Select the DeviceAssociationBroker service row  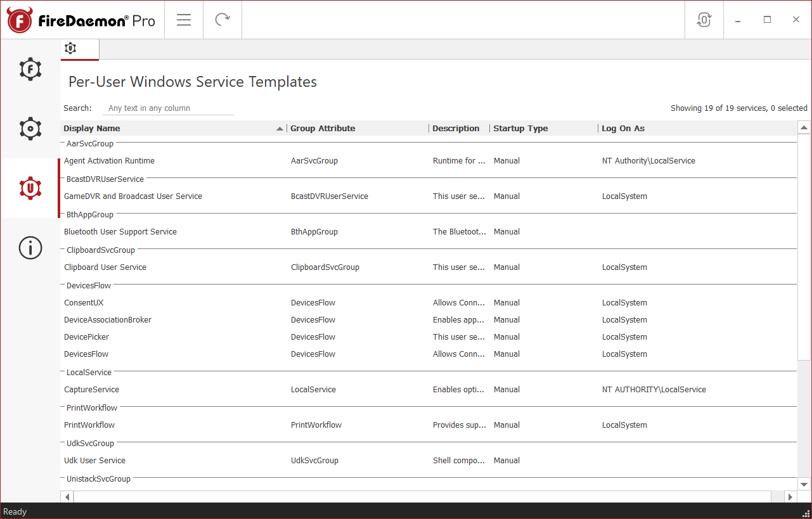click(429, 320)
